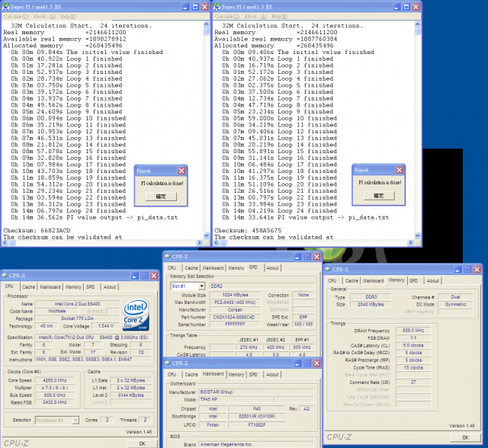Select SPD tab in CPU-Z Memory window

(x=413, y=280)
